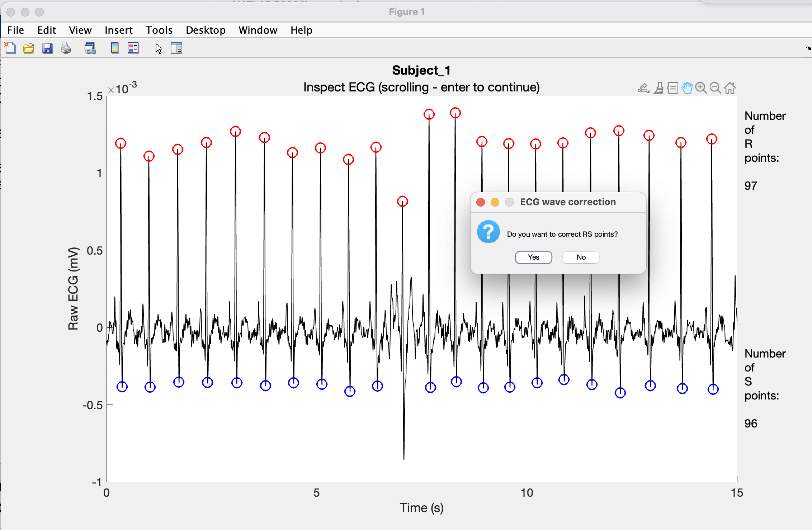Screen dimensions: 812x530
Task: Toggle the data brushing tool on the axes
Action: point(658,88)
